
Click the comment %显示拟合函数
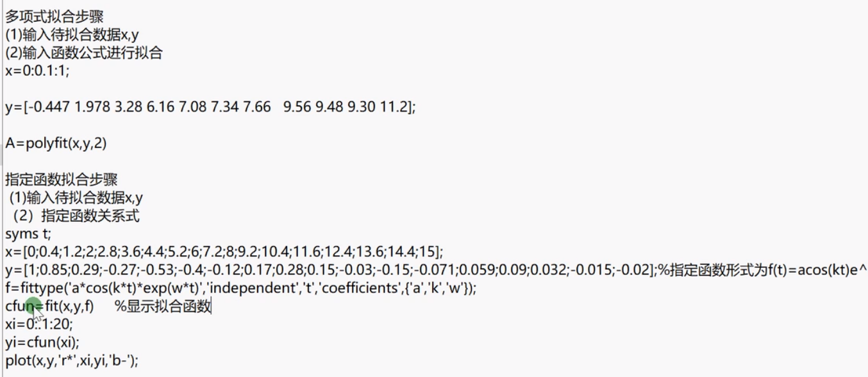coord(163,306)
